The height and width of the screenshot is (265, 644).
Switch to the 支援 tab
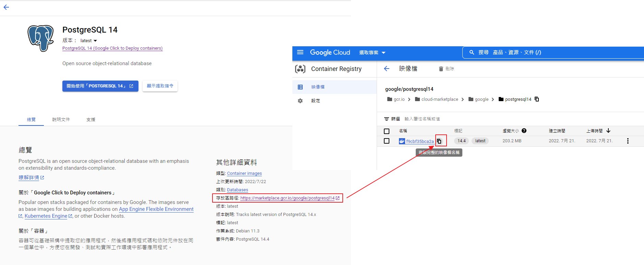click(x=91, y=120)
